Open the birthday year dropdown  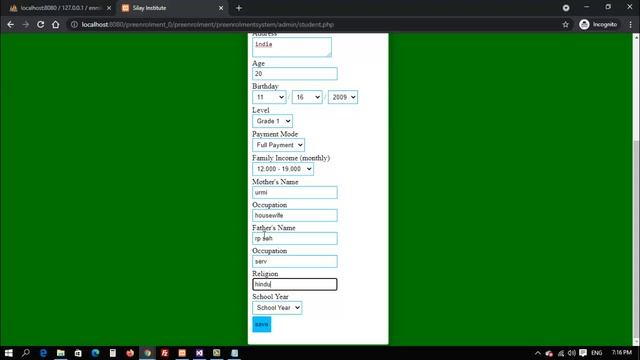click(x=343, y=97)
